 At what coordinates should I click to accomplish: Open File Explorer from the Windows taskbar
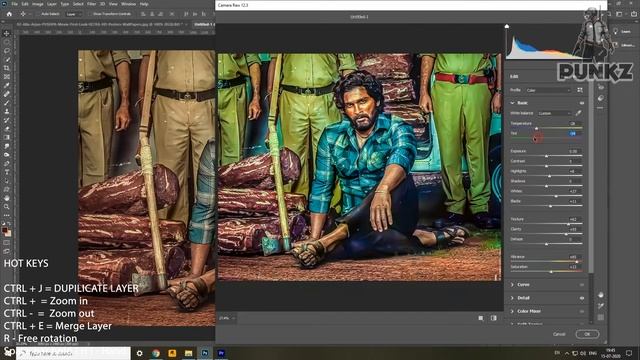(x=189, y=353)
